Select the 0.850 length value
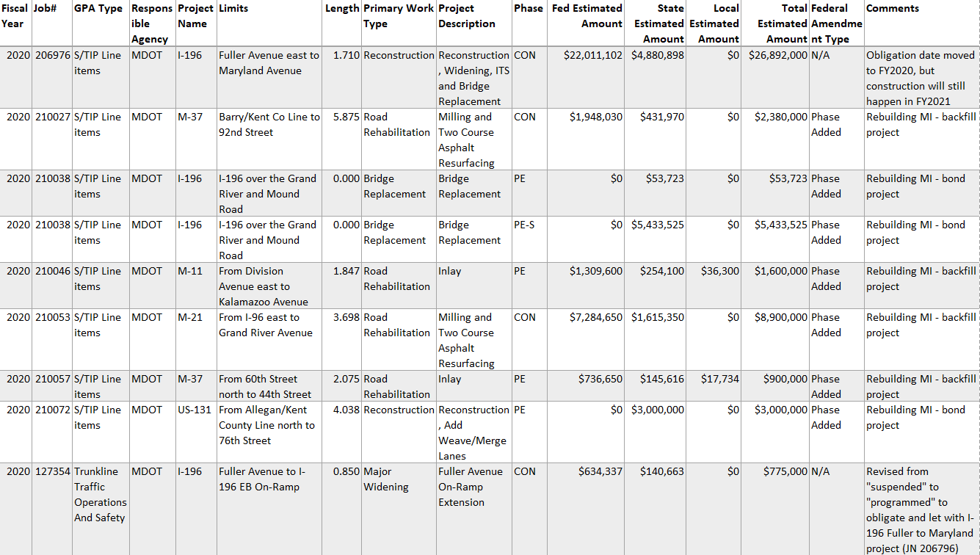The width and height of the screenshot is (980, 555). point(346,471)
